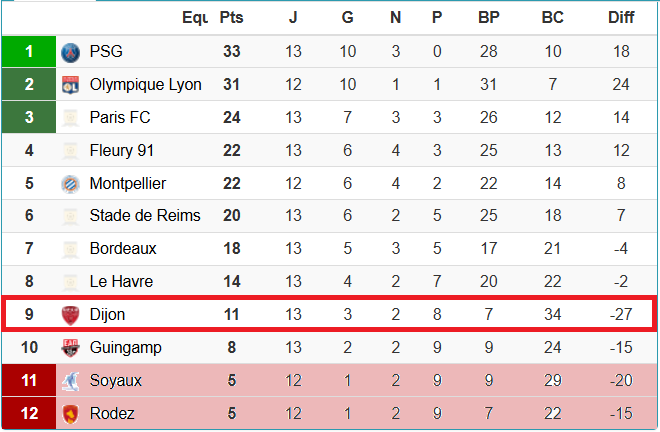Click the Olympique Lyon club crest

70,85
